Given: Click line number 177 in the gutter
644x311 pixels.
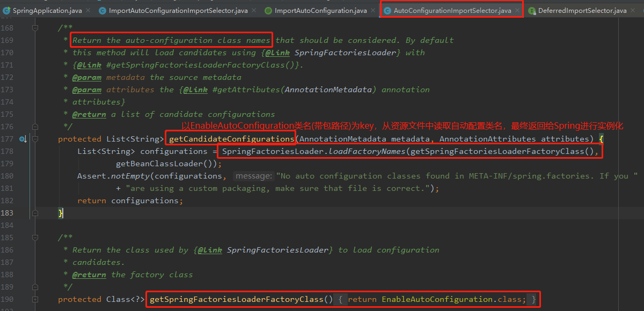Looking at the screenshot, I should [x=8, y=139].
